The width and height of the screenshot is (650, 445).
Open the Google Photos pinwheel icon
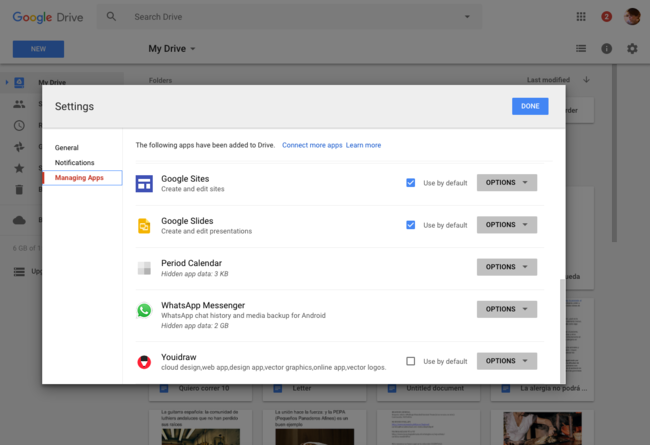(x=19, y=147)
